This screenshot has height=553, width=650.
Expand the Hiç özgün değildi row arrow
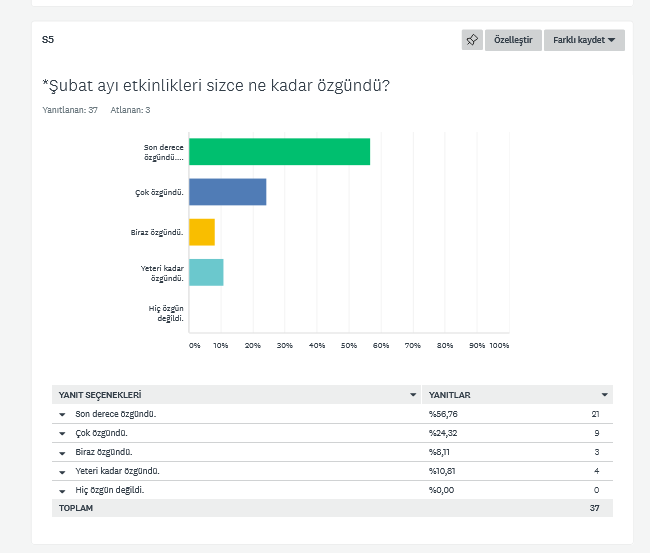point(62,490)
